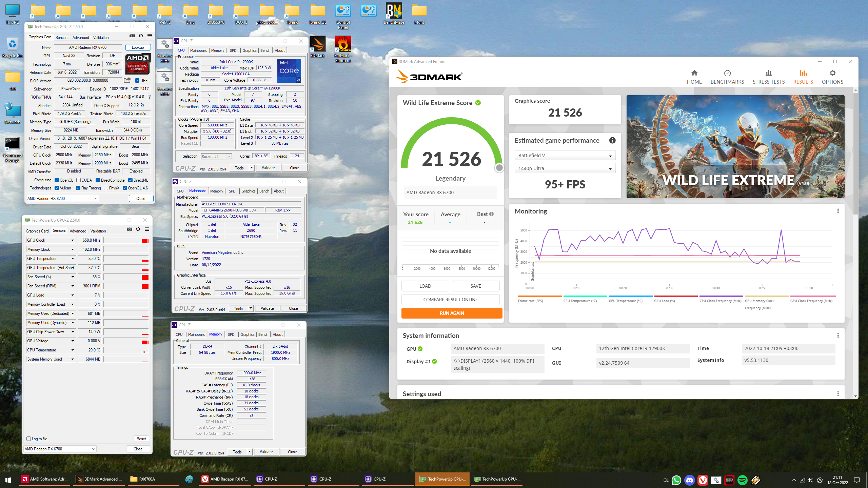Switch to Graphics tab in CPU-Z Memory window
868x488 pixels.
pyautogui.click(x=247, y=334)
